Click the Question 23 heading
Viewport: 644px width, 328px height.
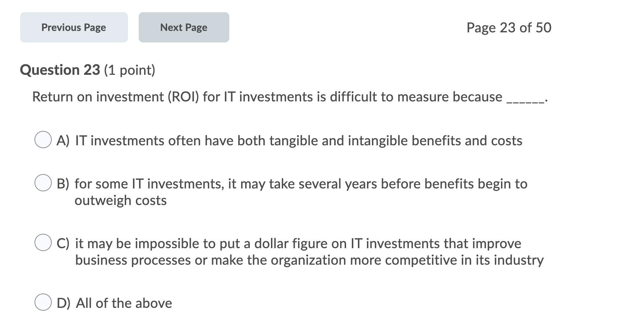click(60, 70)
